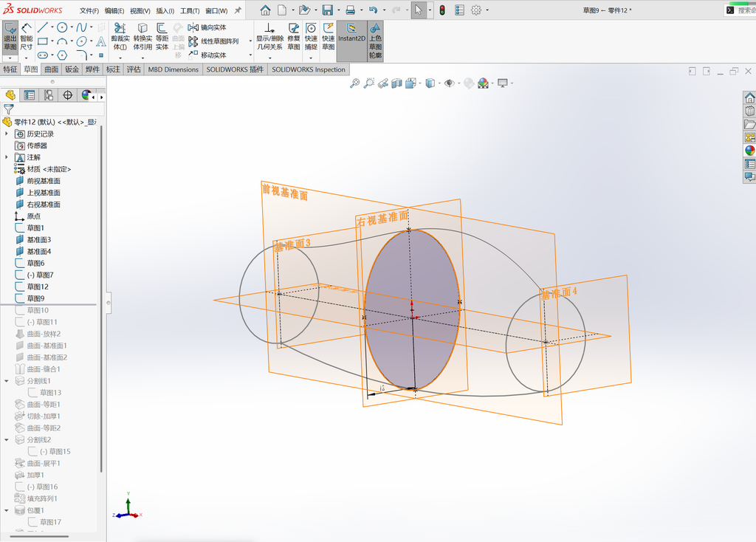756x542 pixels.
Task: Toggle the 快速捕捉 Quick Snaps button
Action: 311,37
